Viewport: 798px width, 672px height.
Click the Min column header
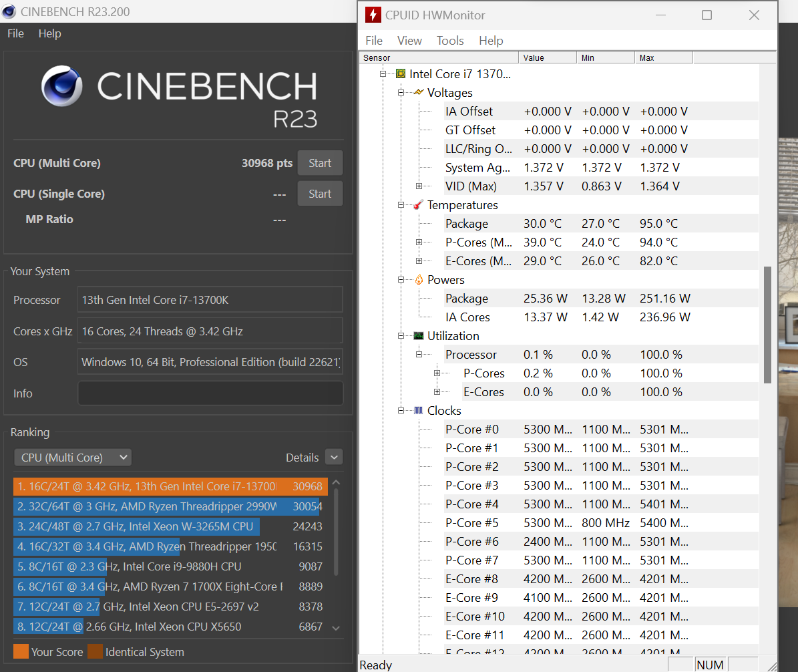click(606, 57)
